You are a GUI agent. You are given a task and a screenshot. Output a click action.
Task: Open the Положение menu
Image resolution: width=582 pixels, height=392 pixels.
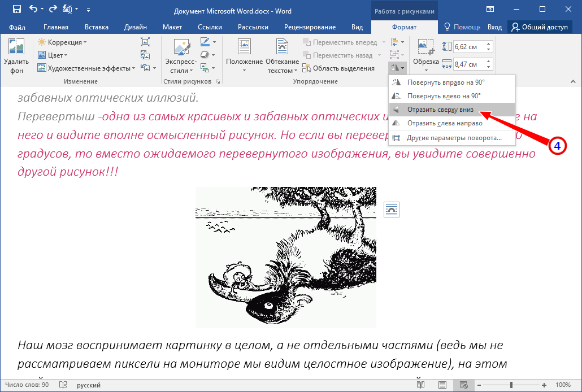pos(244,56)
